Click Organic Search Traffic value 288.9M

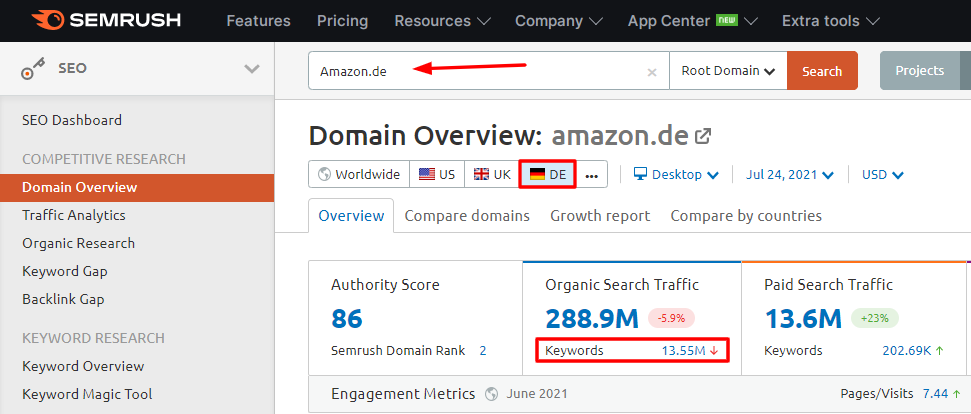[591, 319]
